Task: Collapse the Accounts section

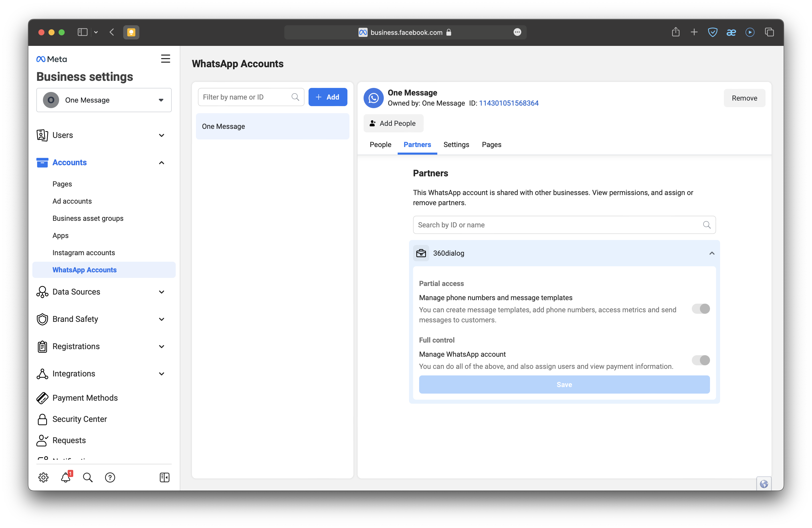Action: 161,163
